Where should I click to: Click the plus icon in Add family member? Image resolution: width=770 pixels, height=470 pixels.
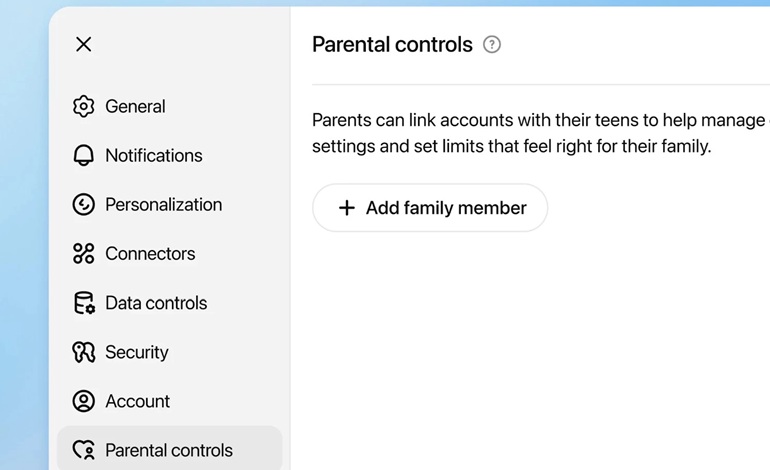point(347,208)
